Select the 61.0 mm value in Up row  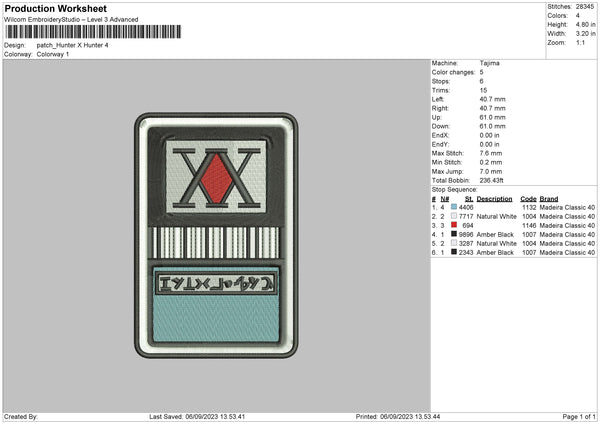point(492,117)
